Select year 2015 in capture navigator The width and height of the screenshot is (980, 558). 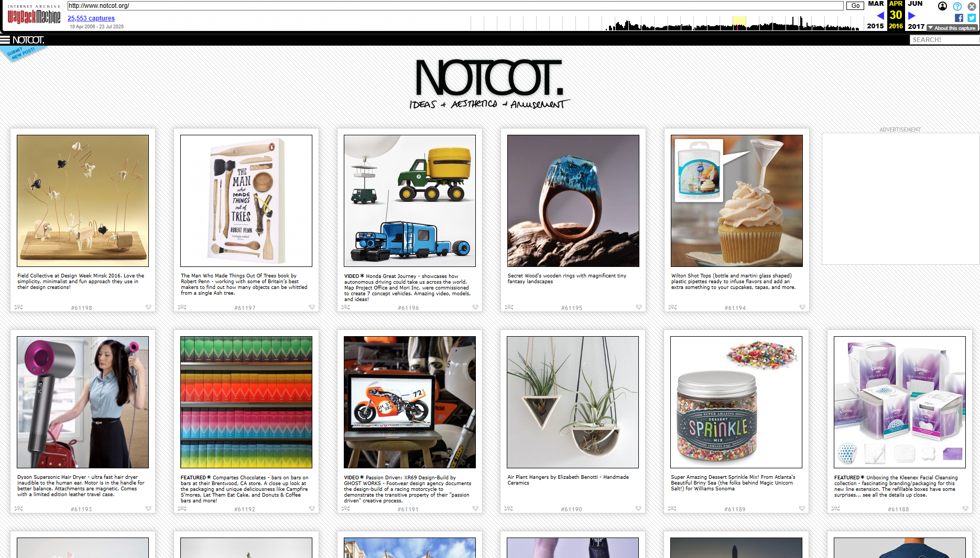click(x=875, y=26)
